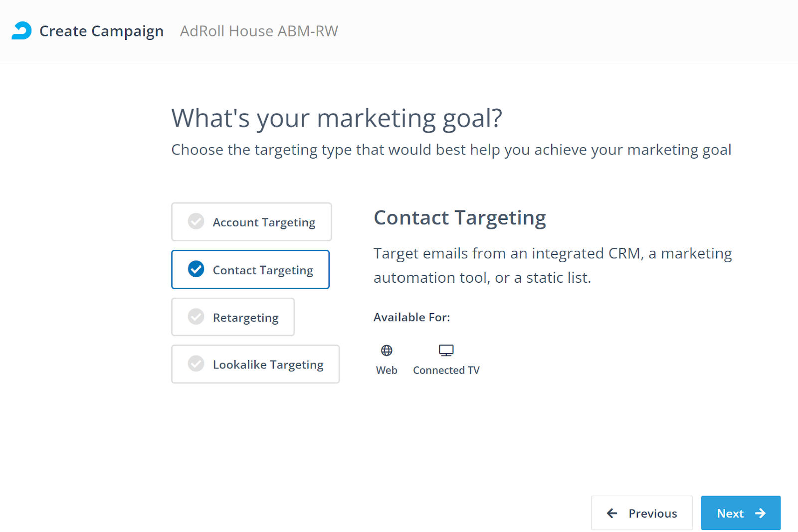This screenshot has width=798, height=532.
Task: Tick the grey checkmark circle for Lookalike Targeting
Action: [196, 363]
